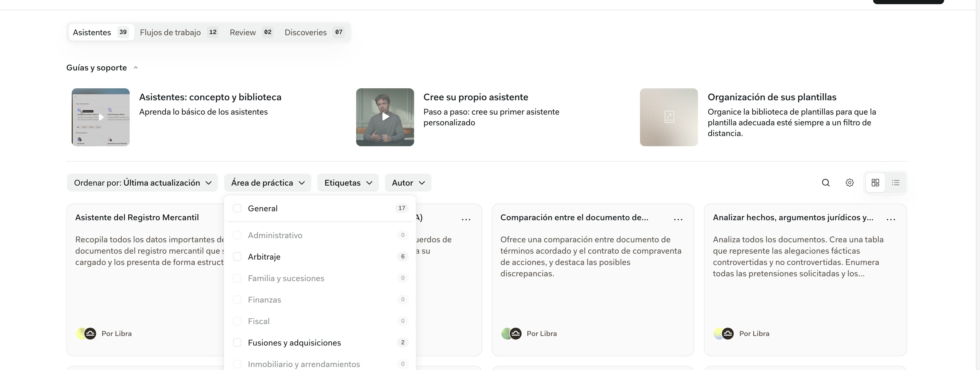Switch to grid view layout
The image size is (980, 370).
coord(875,183)
